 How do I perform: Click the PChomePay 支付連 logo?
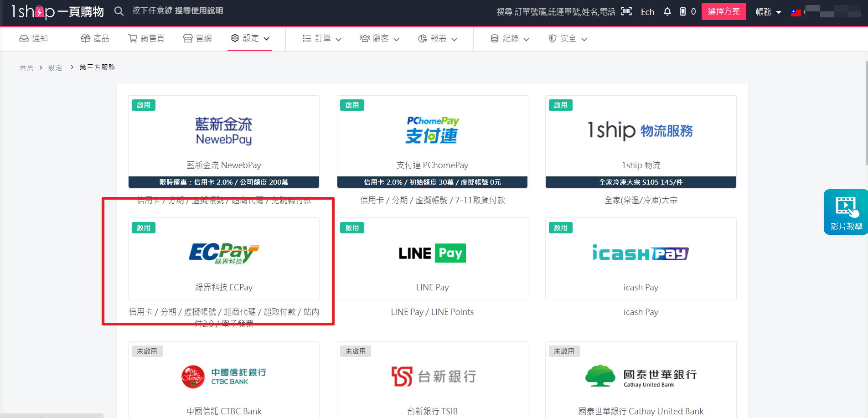tap(432, 130)
